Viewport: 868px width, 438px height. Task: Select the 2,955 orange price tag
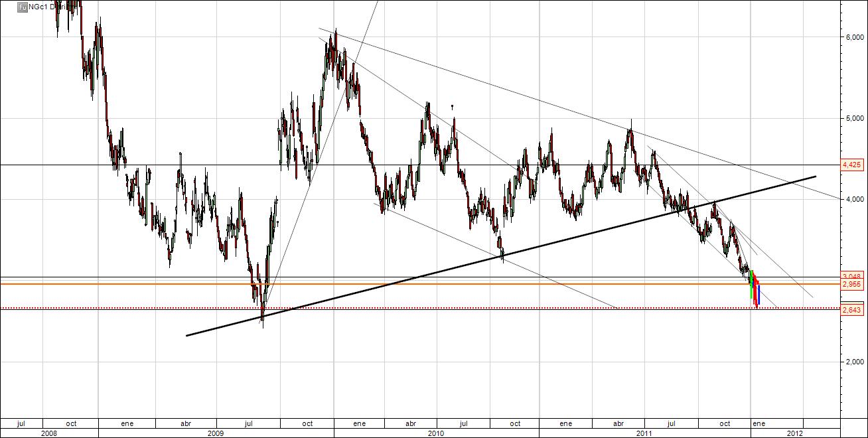[x=851, y=284]
